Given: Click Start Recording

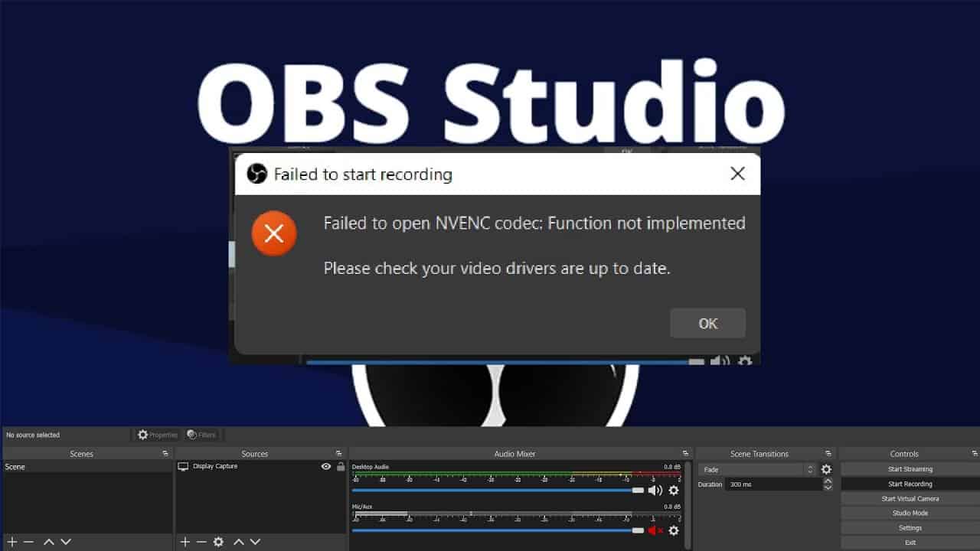Looking at the screenshot, I should [x=910, y=484].
